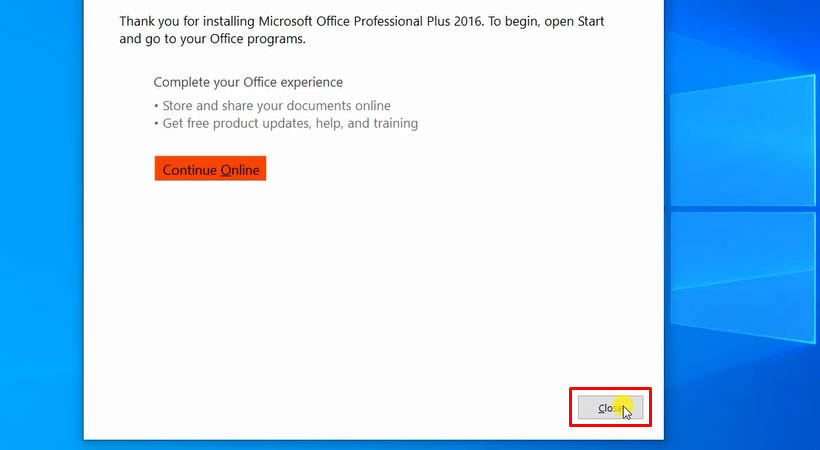Click the desktop right of the dialog's top

point(740,30)
